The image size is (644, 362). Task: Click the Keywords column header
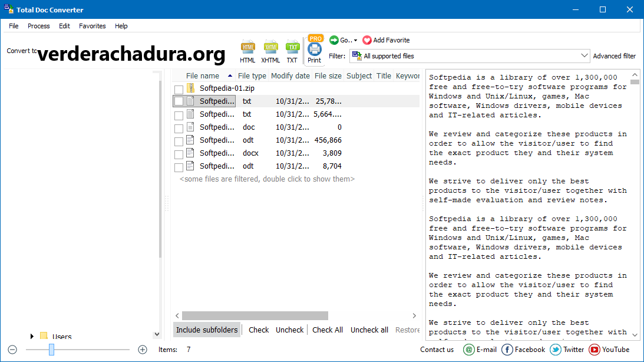point(407,75)
